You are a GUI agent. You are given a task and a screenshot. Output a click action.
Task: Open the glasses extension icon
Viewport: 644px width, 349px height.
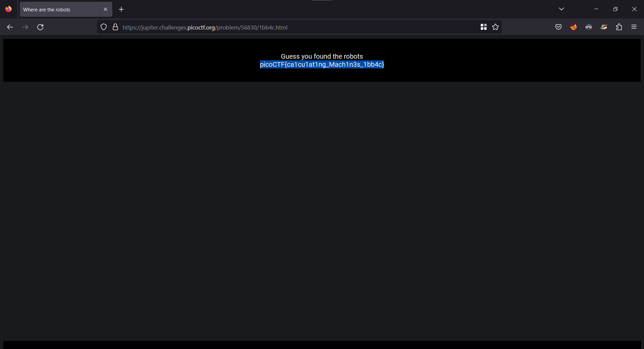pyautogui.click(x=589, y=27)
